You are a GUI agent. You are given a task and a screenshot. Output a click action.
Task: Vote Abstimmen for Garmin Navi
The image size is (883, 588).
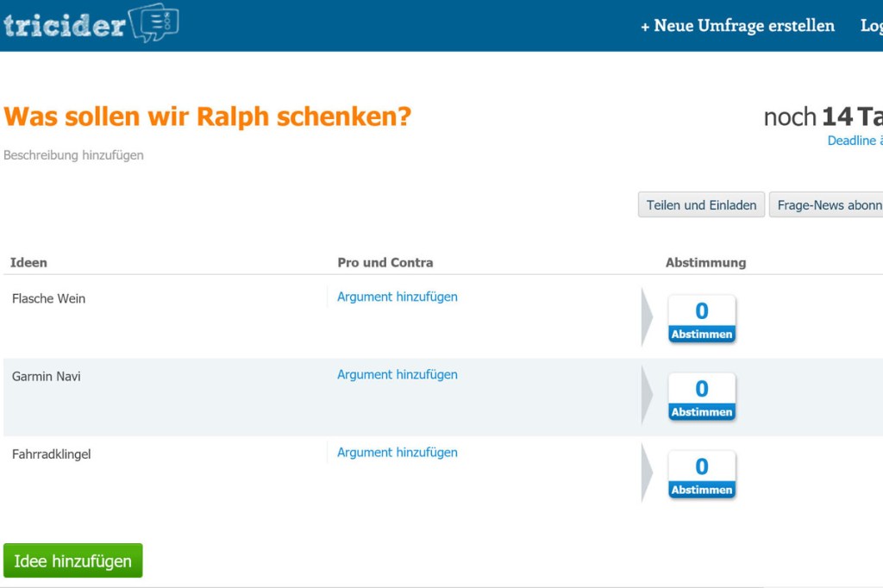702,412
